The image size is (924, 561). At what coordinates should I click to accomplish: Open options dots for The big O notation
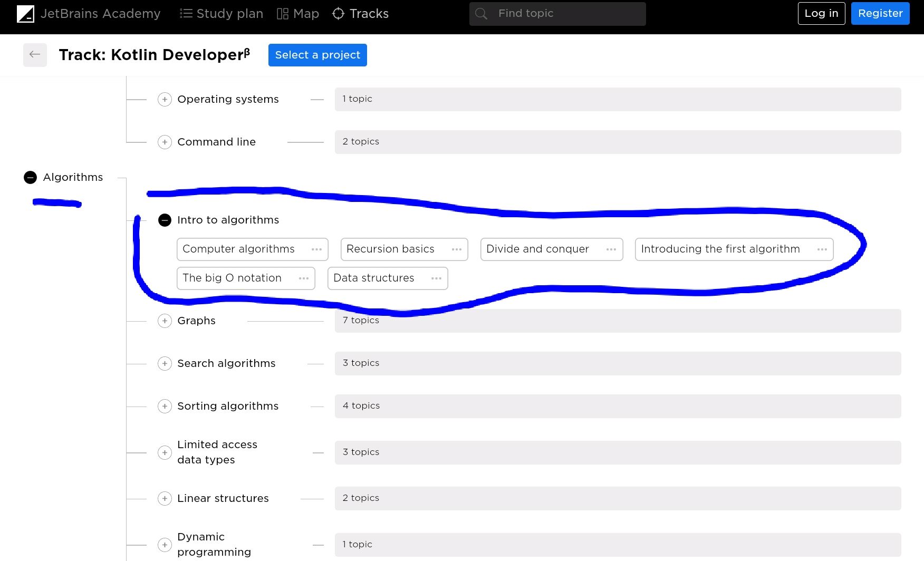[304, 278]
